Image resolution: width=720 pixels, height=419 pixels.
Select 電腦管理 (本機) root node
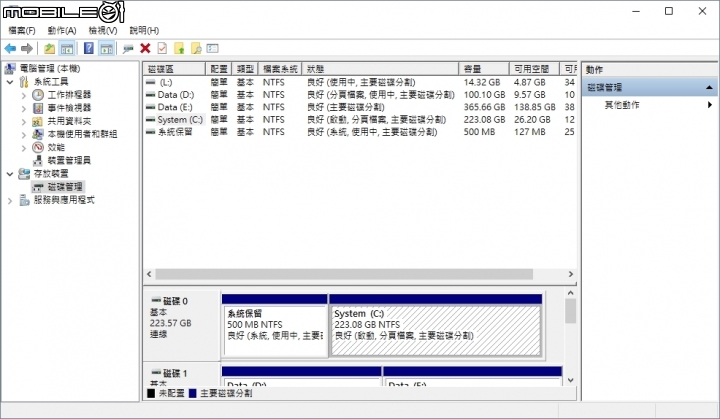coord(50,68)
